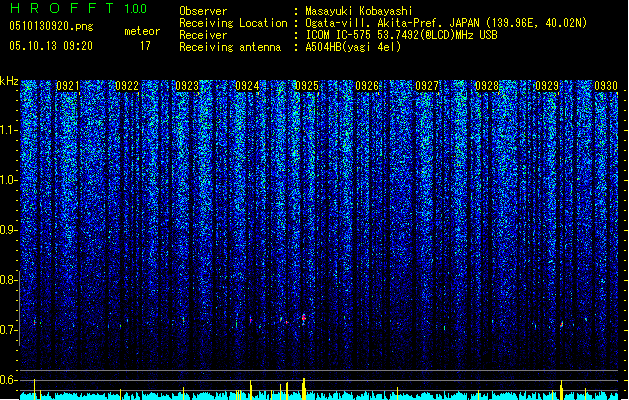Click the red meteor echo just after 0929

click(562, 324)
